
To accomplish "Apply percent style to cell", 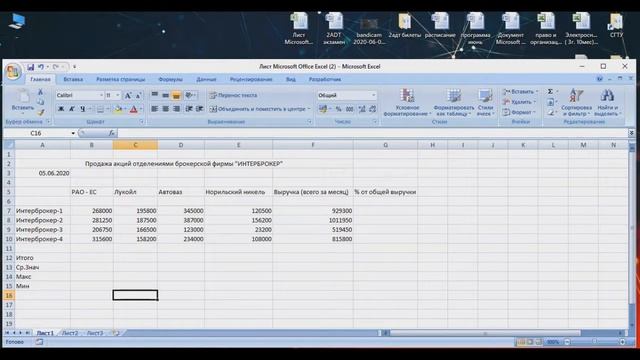I will click(338, 109).
